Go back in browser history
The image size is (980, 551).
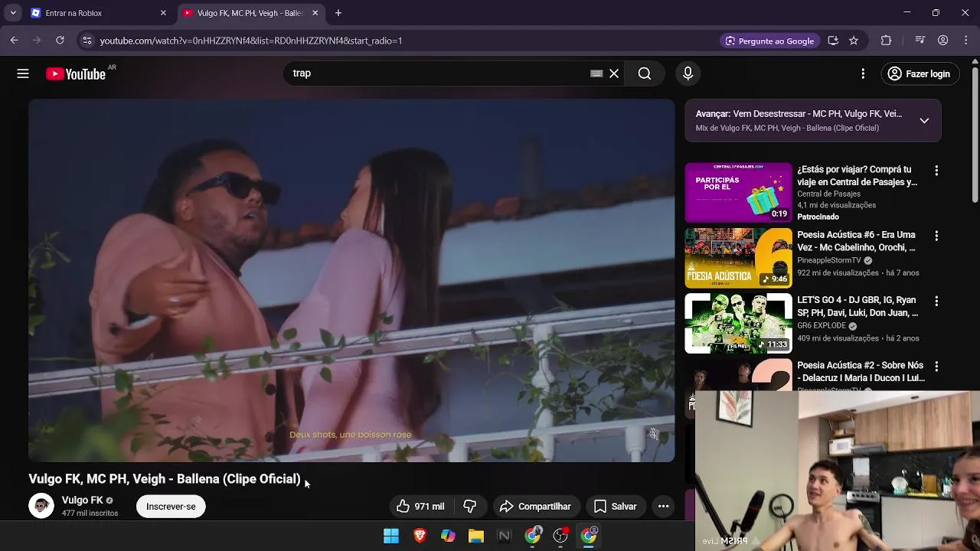tap(15, 41)
